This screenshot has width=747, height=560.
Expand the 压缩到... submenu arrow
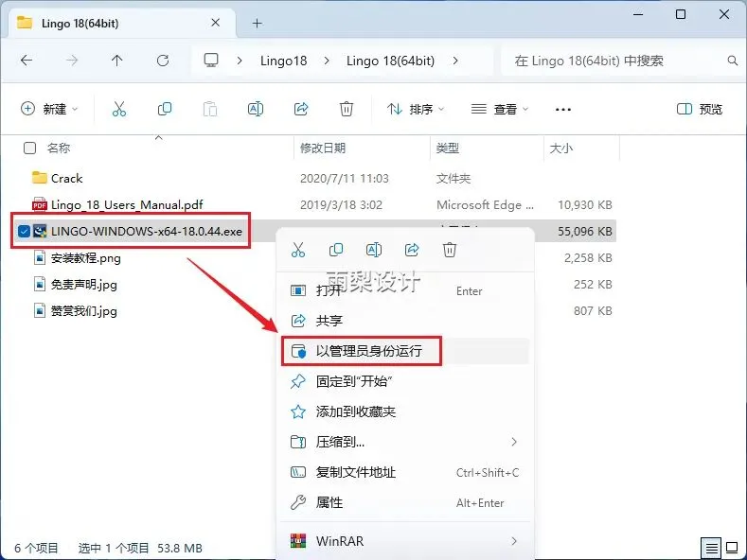click(514, 442)
